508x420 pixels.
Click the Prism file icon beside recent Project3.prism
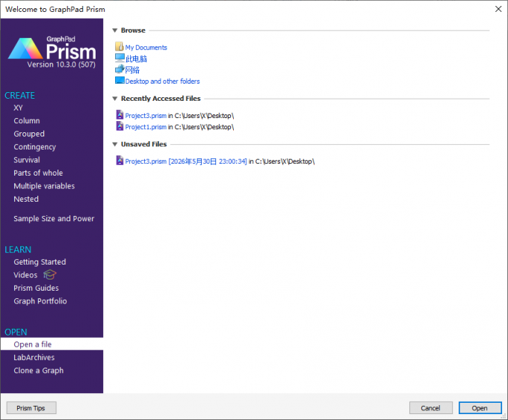point(120,115)
